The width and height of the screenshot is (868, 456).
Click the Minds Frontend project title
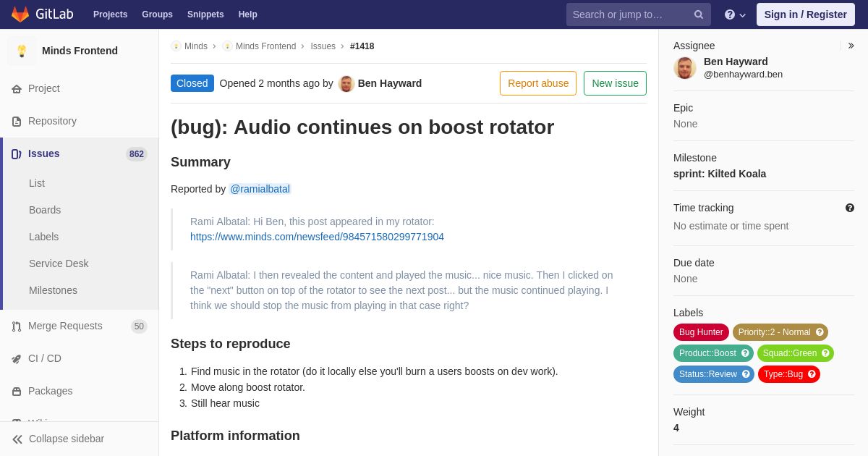[80, 51]
